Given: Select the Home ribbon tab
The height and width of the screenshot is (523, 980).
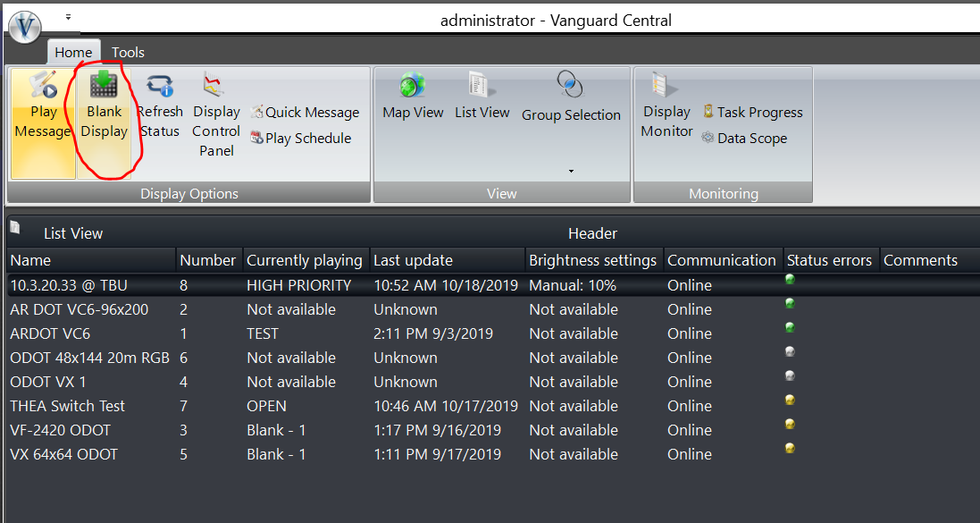Looking at the screenshot, I should (73, 53).
